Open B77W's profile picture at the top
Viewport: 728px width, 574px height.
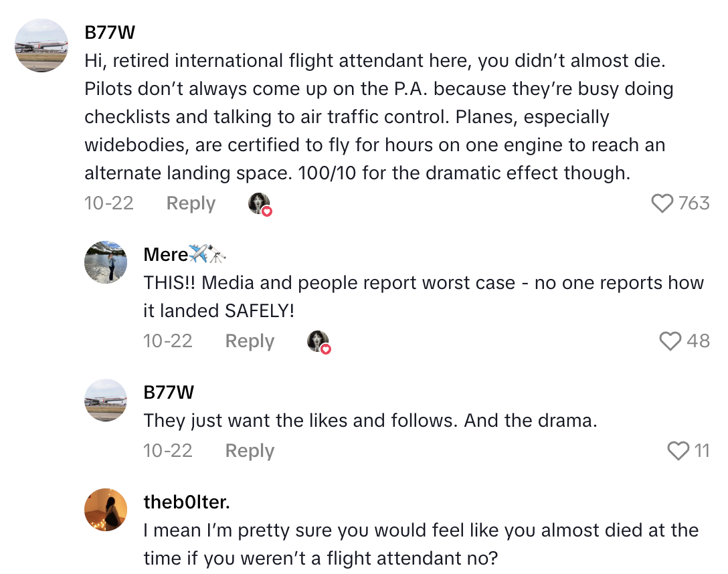pos(41,45)
